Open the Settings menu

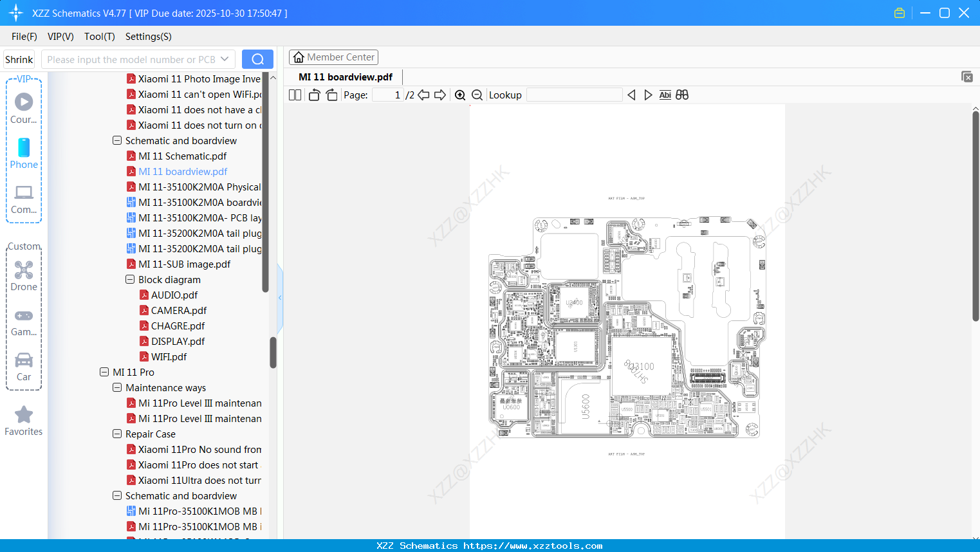pos(147,37)
